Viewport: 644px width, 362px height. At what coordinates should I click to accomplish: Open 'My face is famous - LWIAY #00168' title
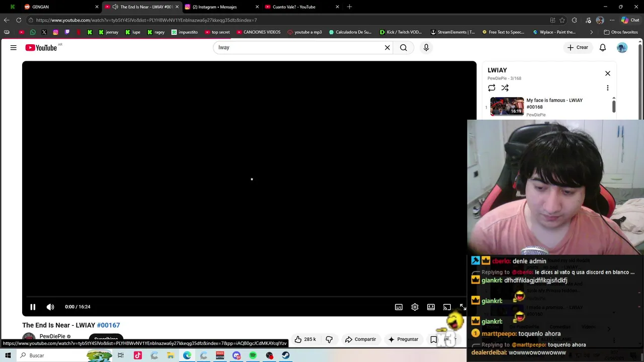[554, 104]
